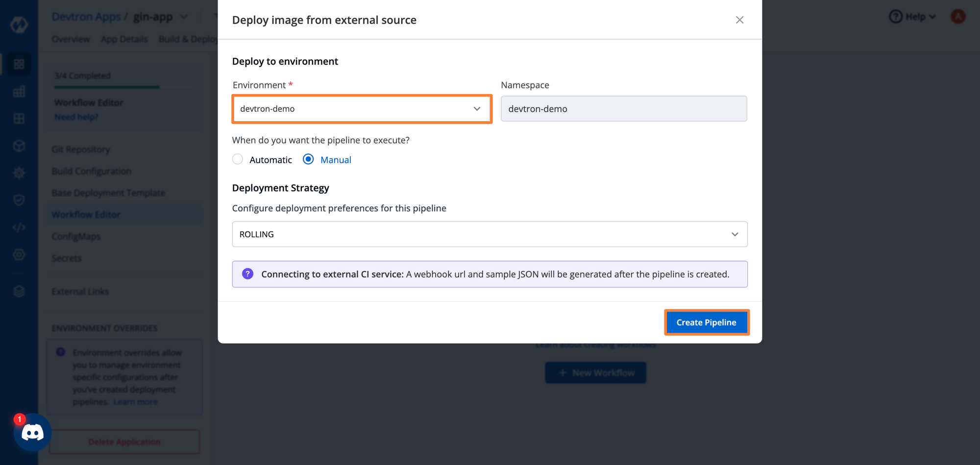This screenshot has height=465, width=980.
Task: Close the Deploy image dialog
Action: point(739,20)
